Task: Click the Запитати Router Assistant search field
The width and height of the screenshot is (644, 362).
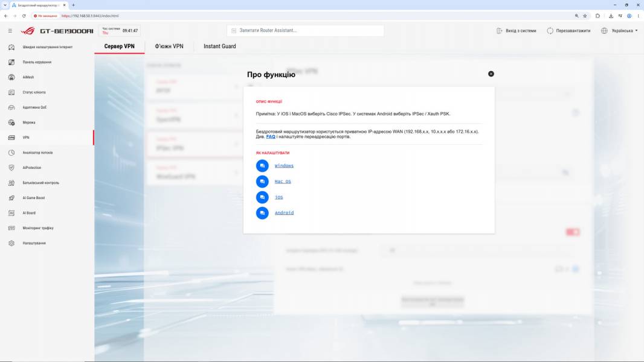Action: coord(305,30)
